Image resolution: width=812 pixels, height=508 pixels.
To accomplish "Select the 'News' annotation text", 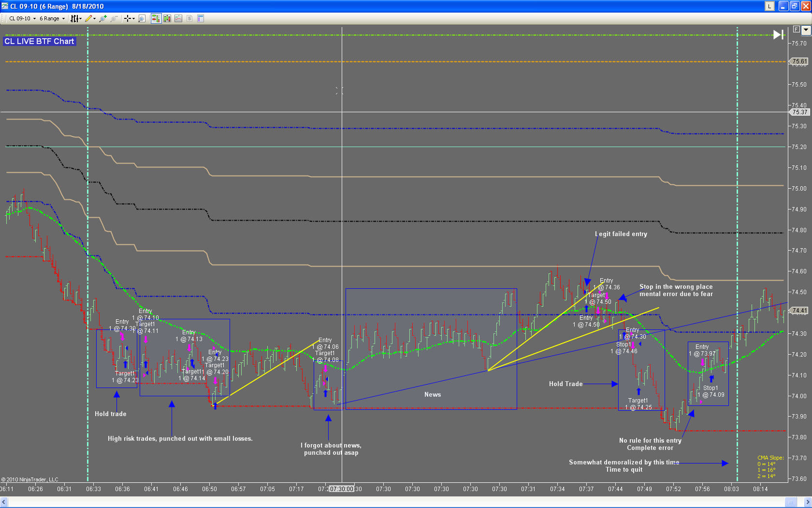I will [433, 395].
